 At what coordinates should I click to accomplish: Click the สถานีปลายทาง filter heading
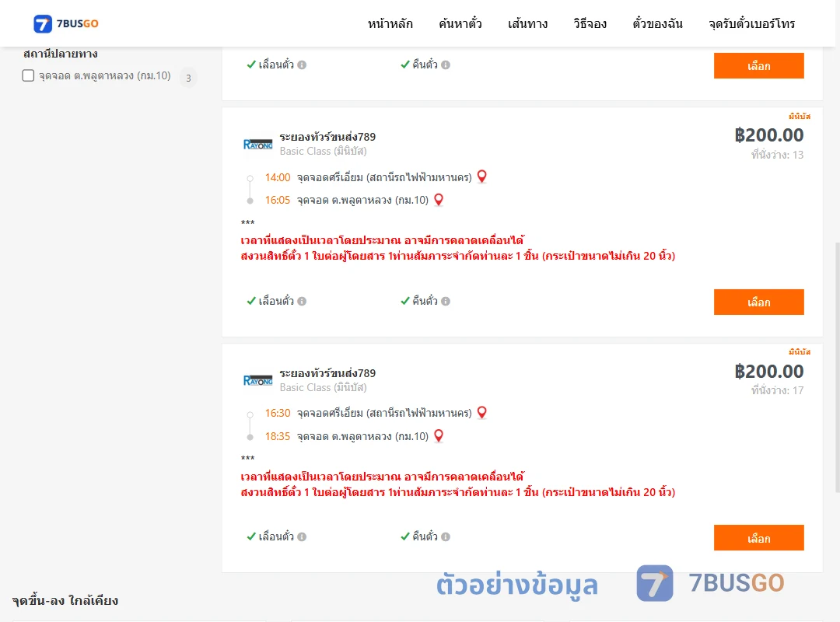point(61,54)
